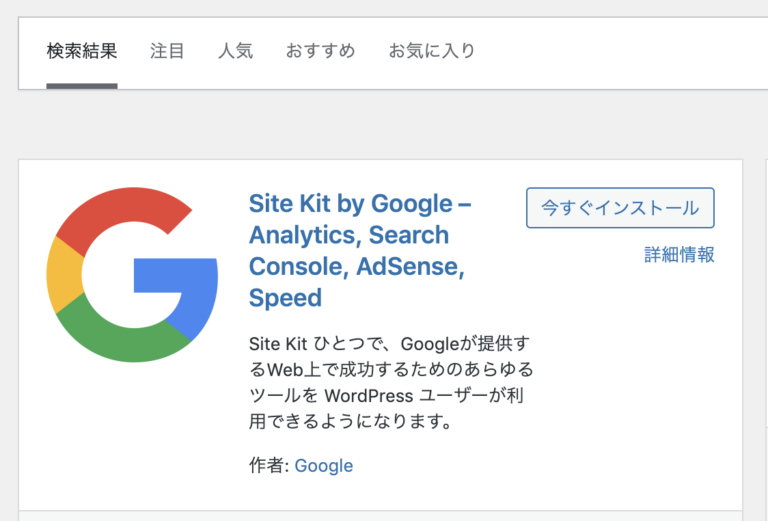Switch to the 注目 tab
768x521 pixels.
pyautogui.click(x=167, y=50)
